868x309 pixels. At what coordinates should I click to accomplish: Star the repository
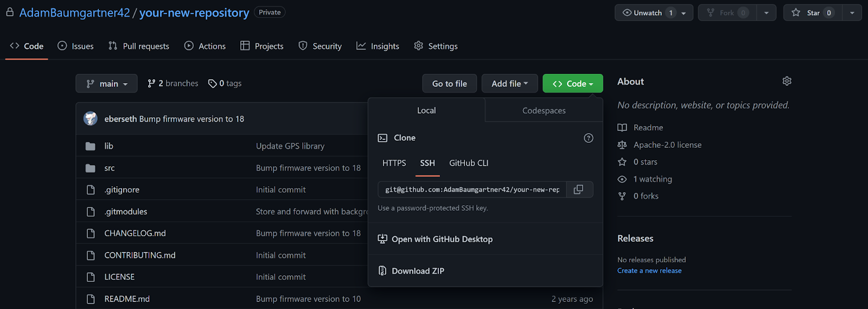813,12
